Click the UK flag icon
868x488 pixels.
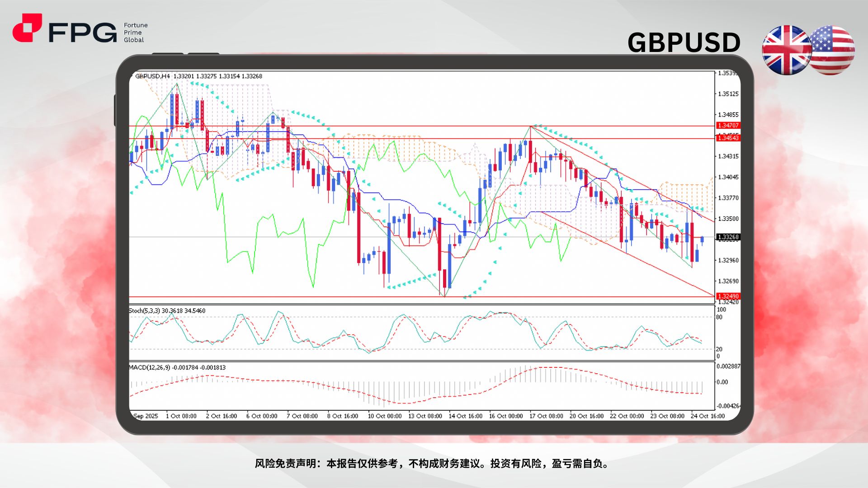[786, 50]
